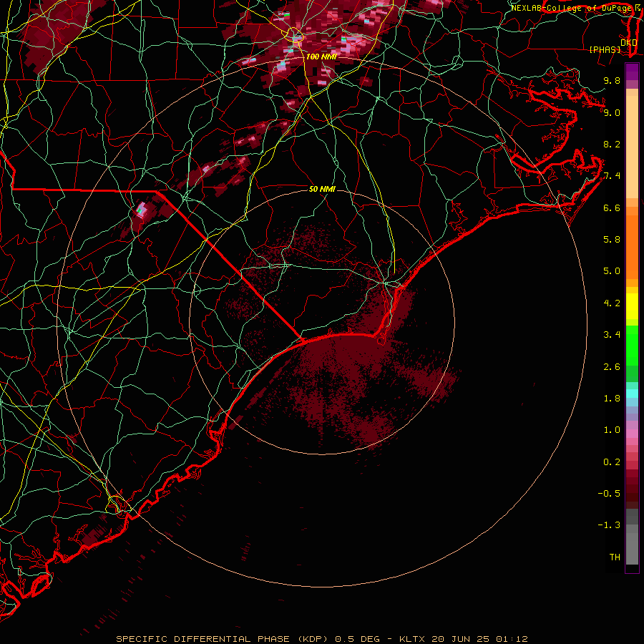Click the [PHAS] units label
The width and height of the screenshot is (644, 644).
click(x=605, y=50)
